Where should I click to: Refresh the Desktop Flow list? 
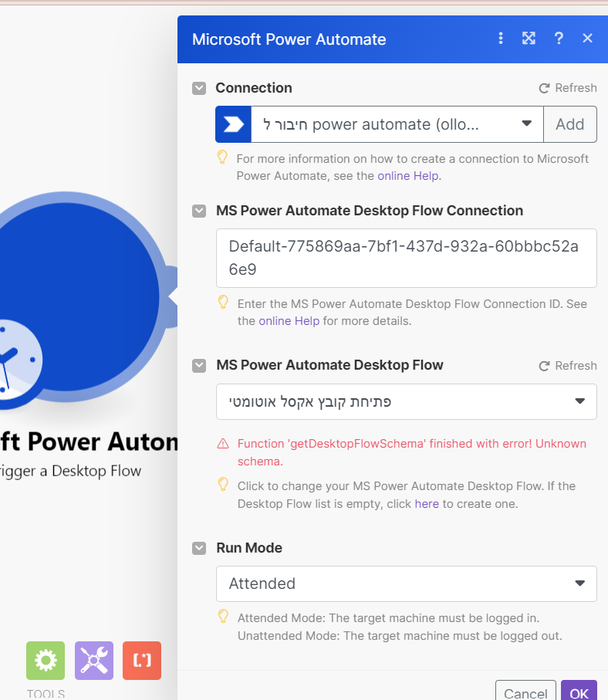(x=568, y=366)
